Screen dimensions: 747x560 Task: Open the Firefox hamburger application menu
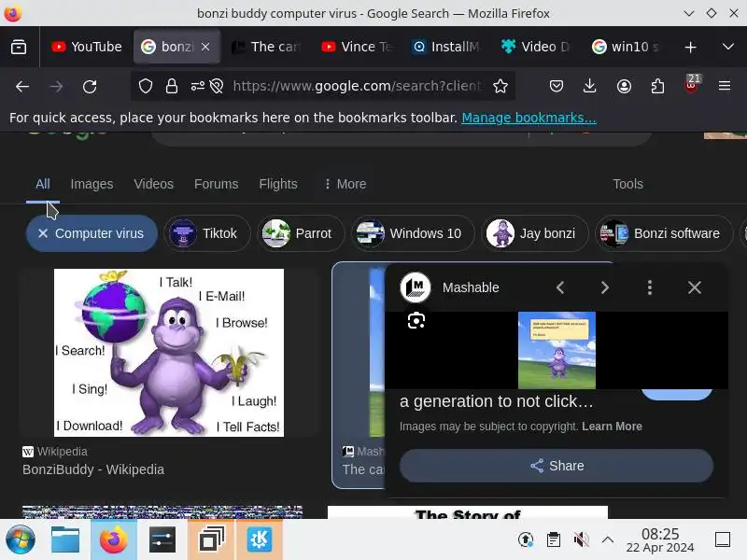[x=725, y=86]
